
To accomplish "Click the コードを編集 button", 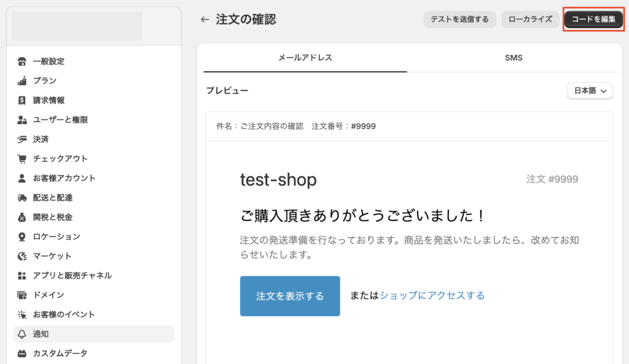I will [x=593, y=19].
